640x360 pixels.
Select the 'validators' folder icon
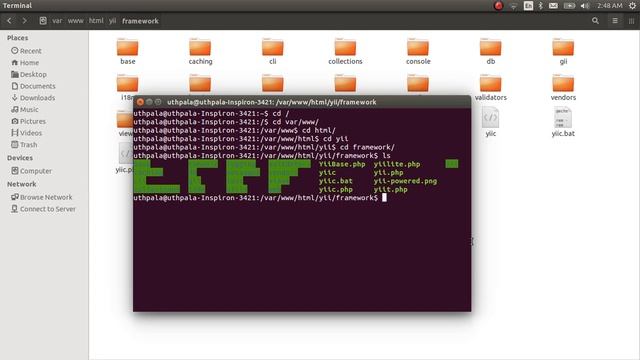[x=491, y=83]
